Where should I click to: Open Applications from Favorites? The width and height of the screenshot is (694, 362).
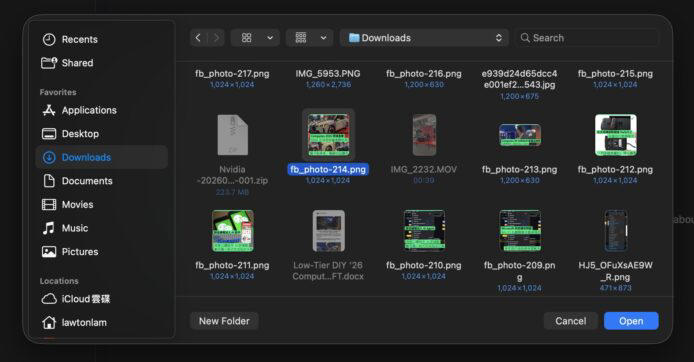coord(101,110)
